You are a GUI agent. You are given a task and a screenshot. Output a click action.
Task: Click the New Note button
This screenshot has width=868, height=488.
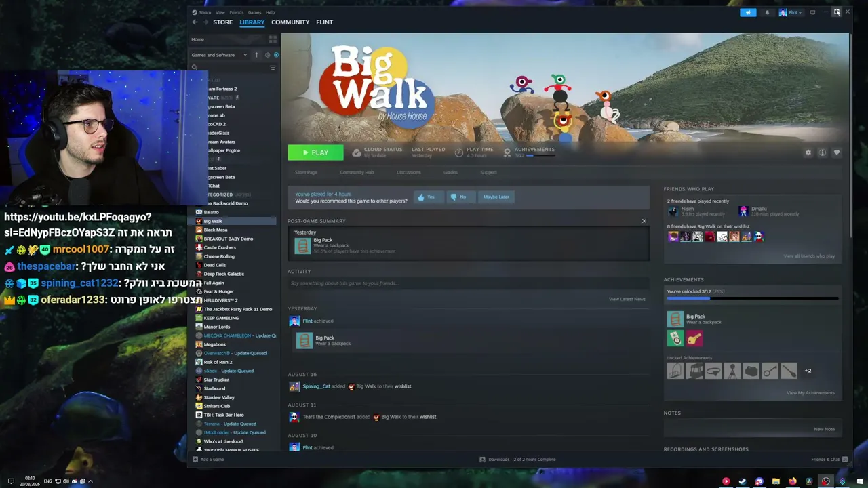click(x=825, y=429)
